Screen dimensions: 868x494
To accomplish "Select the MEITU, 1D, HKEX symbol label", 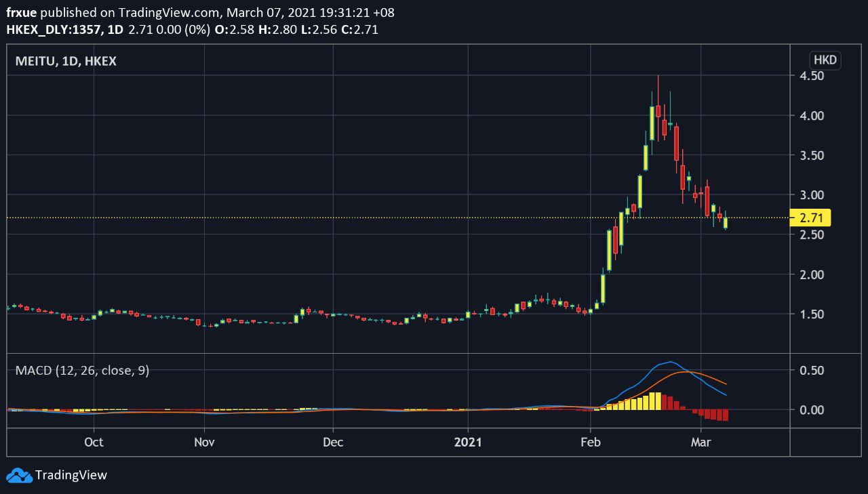I will (x=66, y=61).
